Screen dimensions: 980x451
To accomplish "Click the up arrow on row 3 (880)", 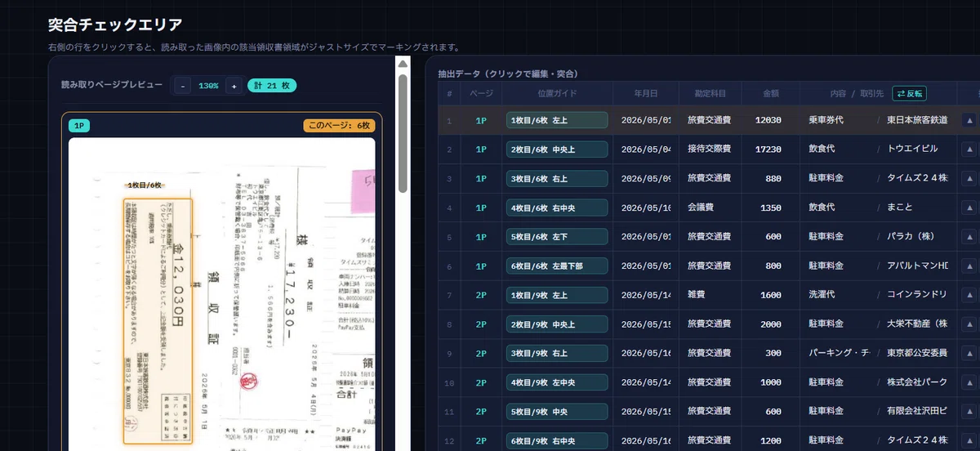I will pos(969,178).
